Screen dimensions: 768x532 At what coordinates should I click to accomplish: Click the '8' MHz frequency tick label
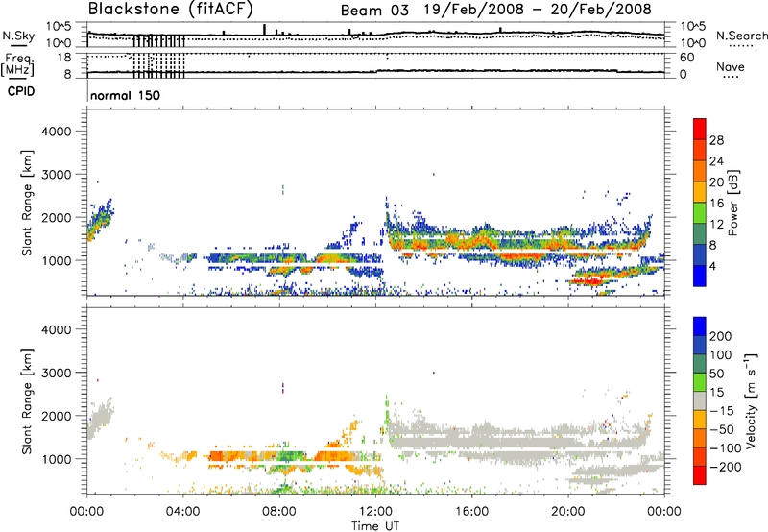[x=67, y=74]
